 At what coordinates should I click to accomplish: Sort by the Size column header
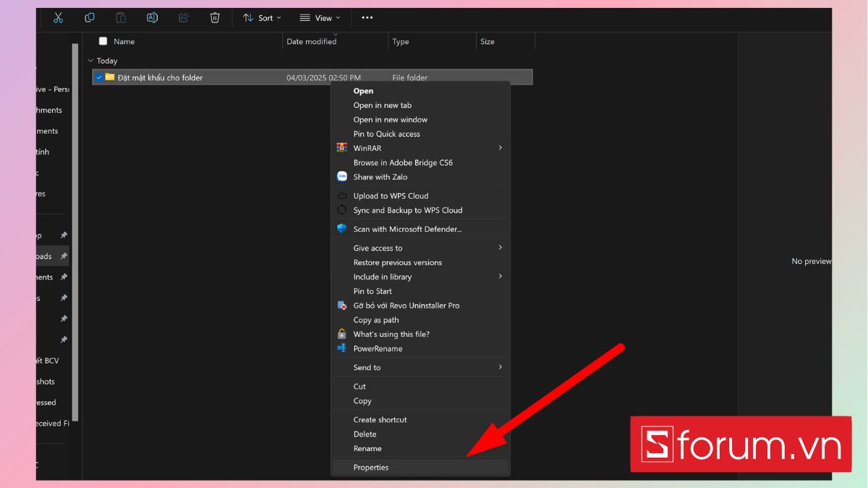pos(488,41)
